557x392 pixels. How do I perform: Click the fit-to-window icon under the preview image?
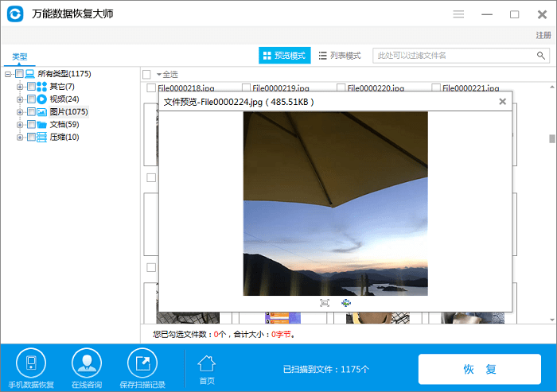coord(325,303)
